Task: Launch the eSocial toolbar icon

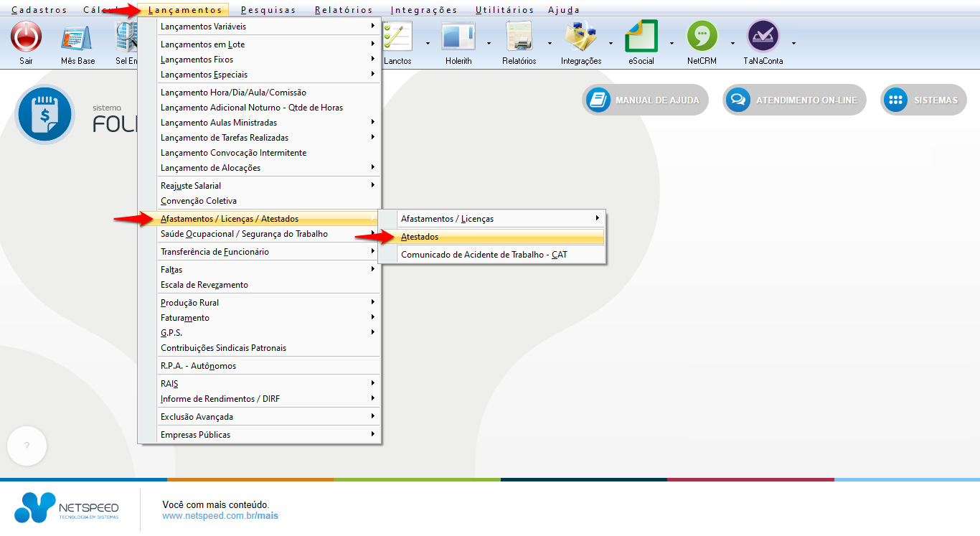Action: (641, 37)
